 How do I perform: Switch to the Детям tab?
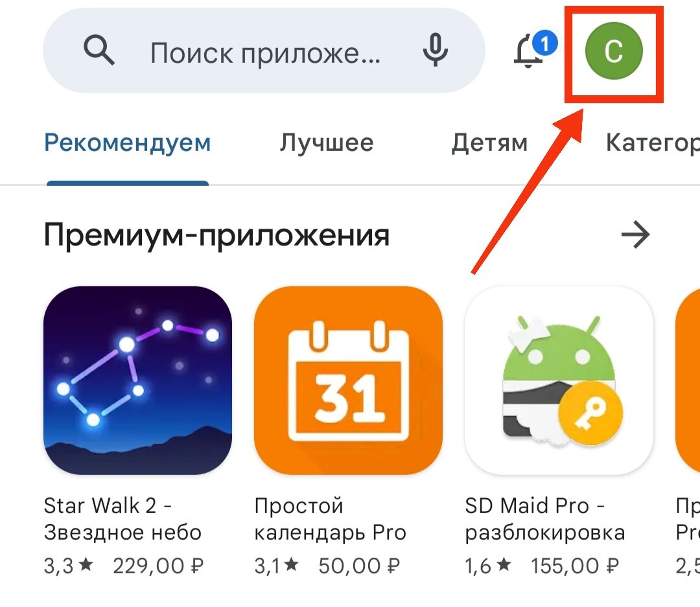coord(489,143)
